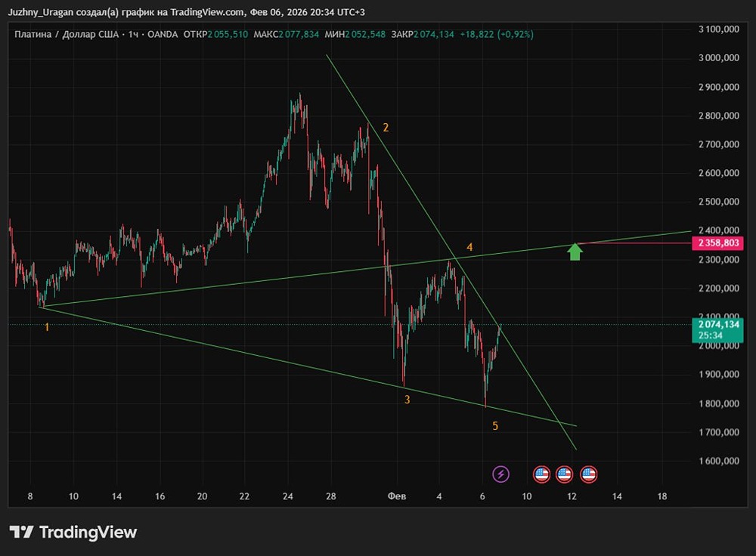Click the 3 000,000 price axis label

click(719, 58)
